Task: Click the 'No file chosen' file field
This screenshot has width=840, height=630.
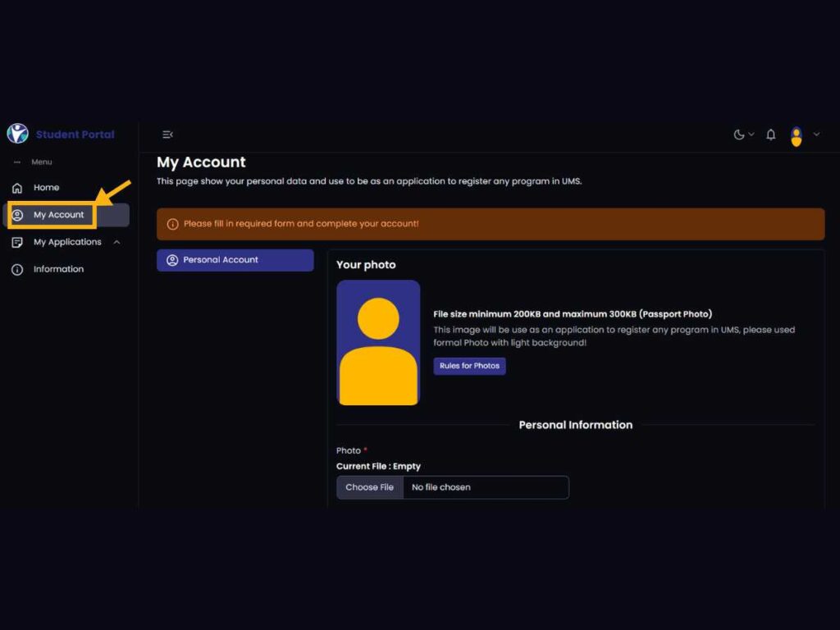Action: point(484,487)
